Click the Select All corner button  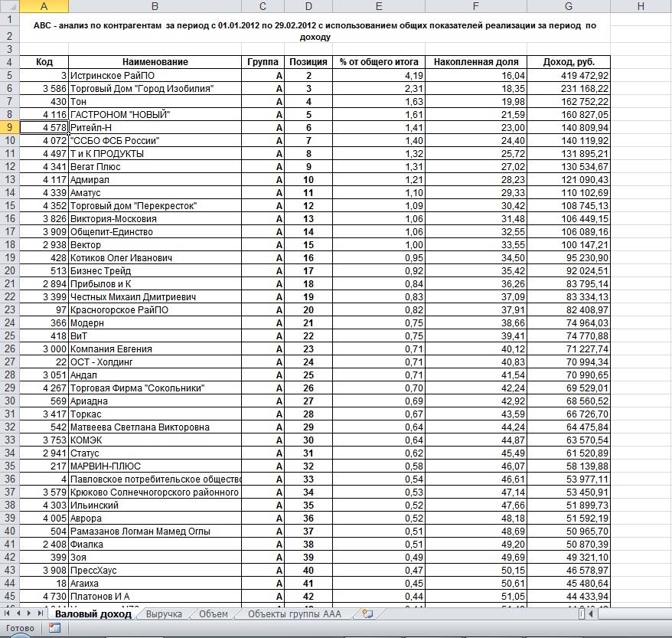coord(9,6)
